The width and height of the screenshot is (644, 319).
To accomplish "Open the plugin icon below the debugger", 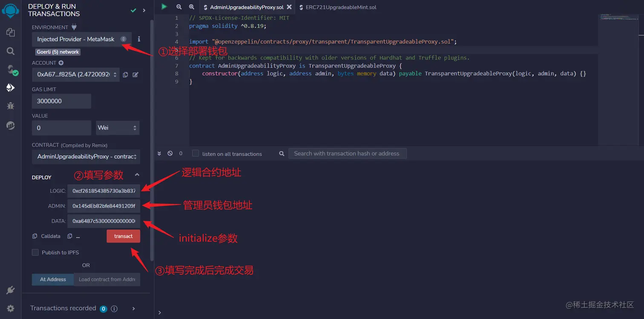I will (x=11, y=125).
